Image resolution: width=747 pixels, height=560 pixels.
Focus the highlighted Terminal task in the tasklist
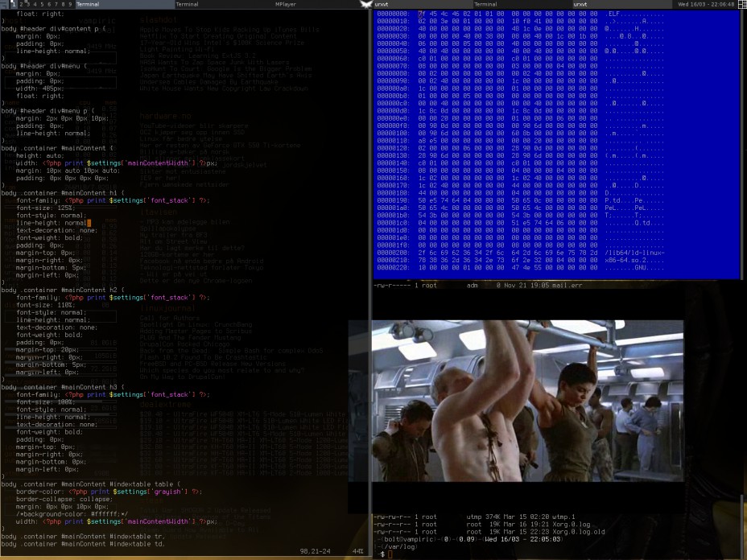point(124,4)
